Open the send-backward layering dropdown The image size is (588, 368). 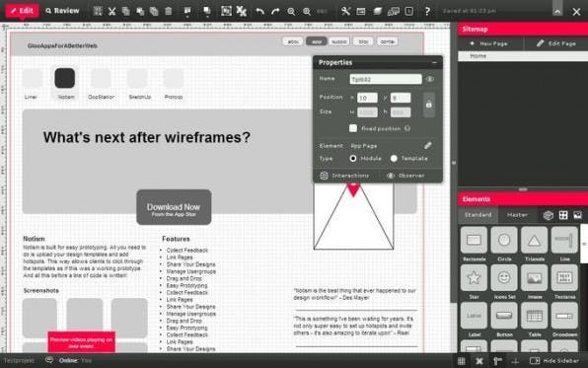(206, 12)
